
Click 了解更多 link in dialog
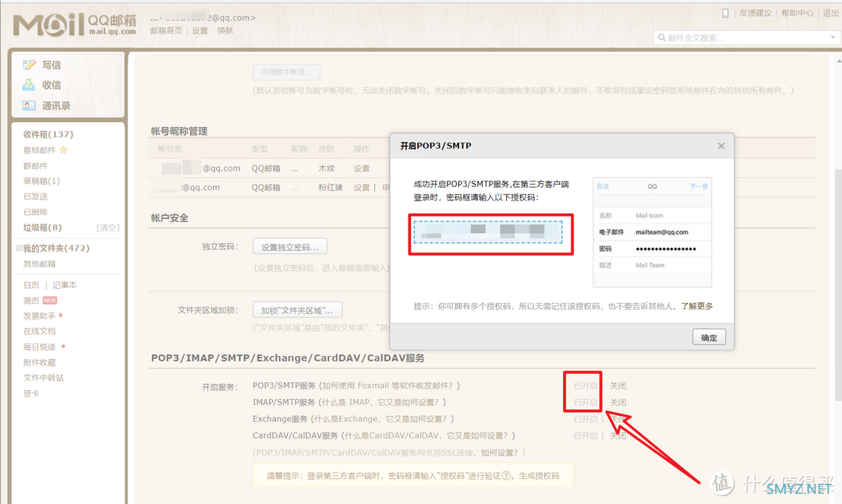click(x=697, y=306)
